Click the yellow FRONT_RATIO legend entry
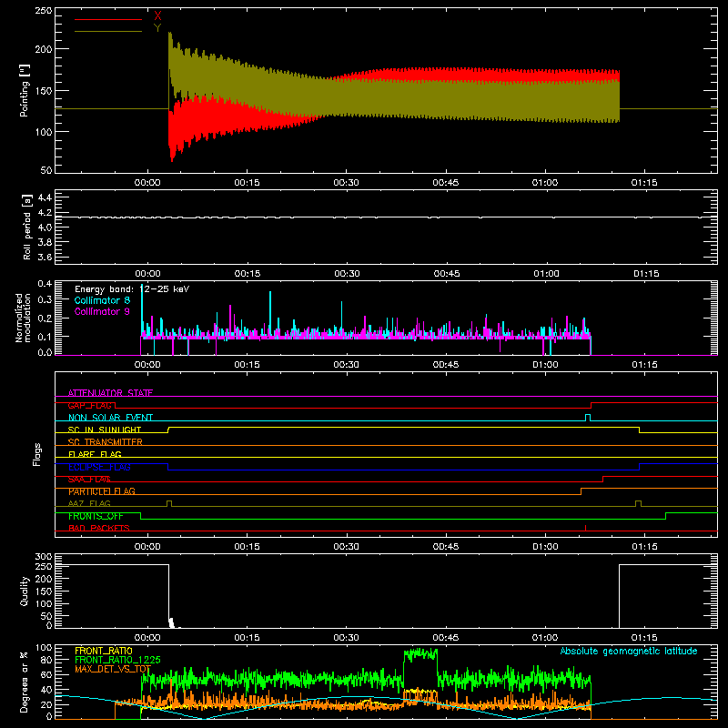 click(x=104, y=651)
